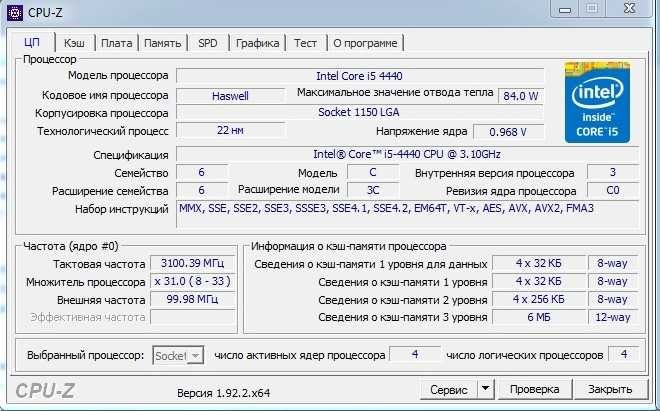Click the clock speed value 3100.39 МГц

pyautogui.click(x=193, y=264)
